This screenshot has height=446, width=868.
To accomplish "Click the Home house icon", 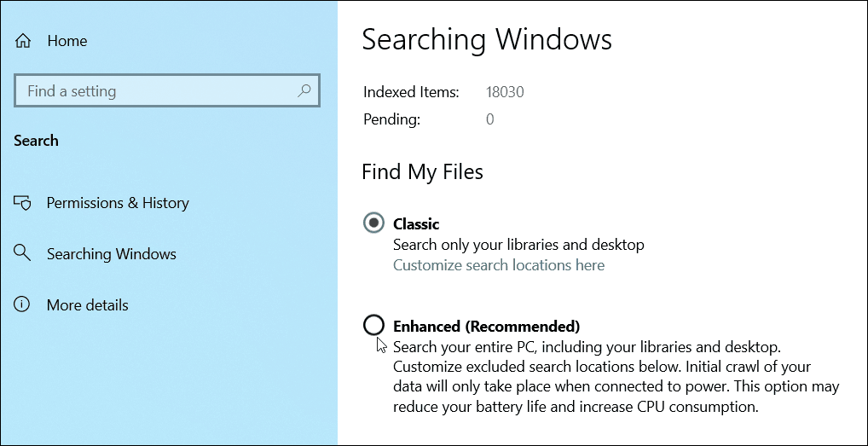I will pyautogui.click(x=23, y=41).
